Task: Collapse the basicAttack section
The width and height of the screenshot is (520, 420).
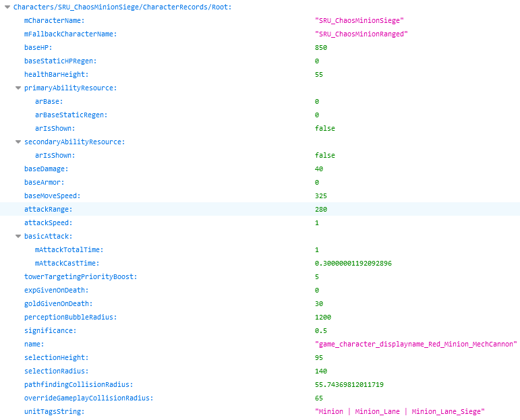Action: [x=18, y=236]
